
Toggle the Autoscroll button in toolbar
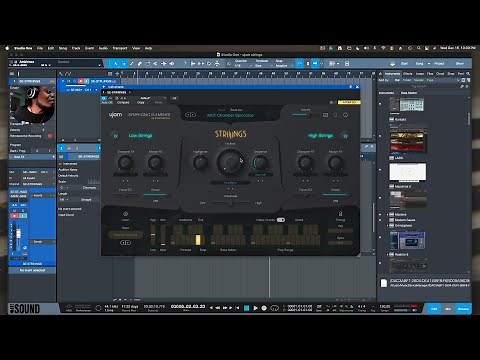click(x=315, y=63)
